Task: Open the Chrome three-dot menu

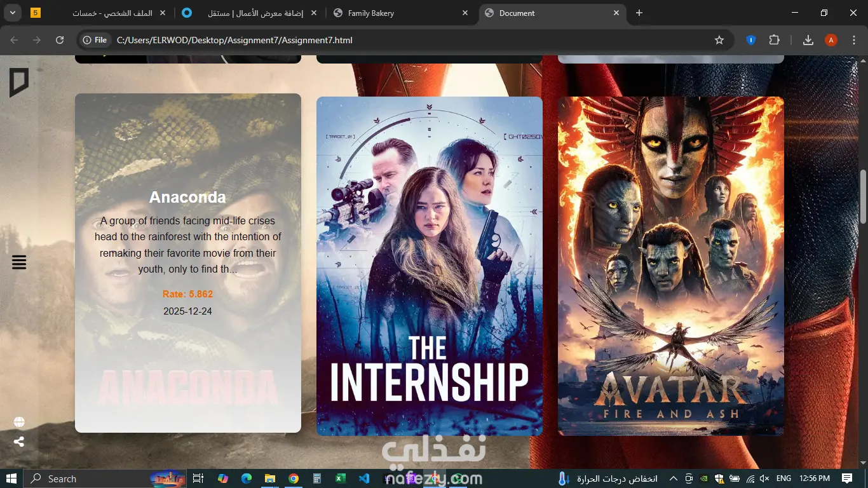Action: tap(853, 40)
